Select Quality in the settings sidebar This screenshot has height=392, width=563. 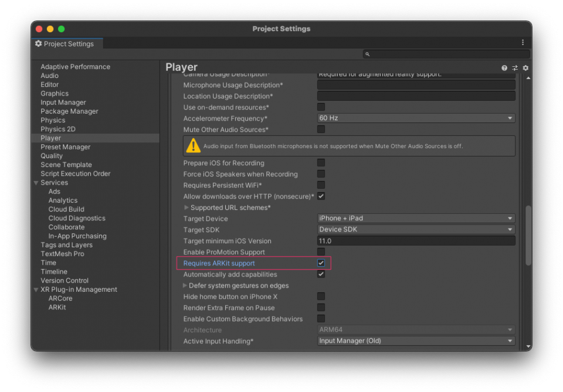[x=52, y=155]
